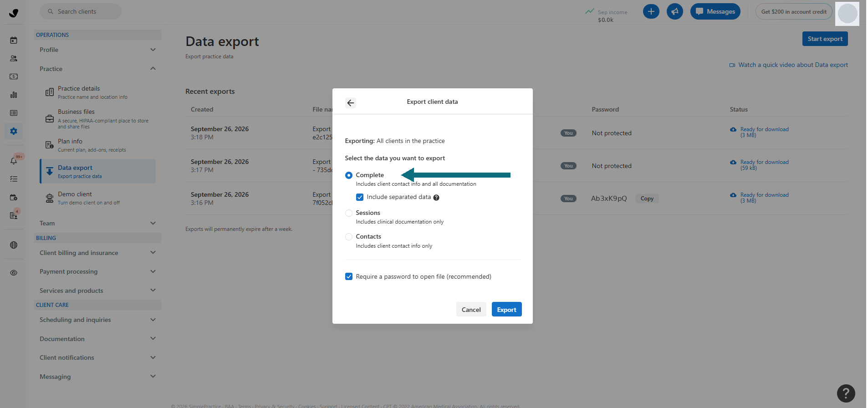The height and width of the screenshot is (408, 868).
Task: Open the clients people icon
Action: [14, 58]
